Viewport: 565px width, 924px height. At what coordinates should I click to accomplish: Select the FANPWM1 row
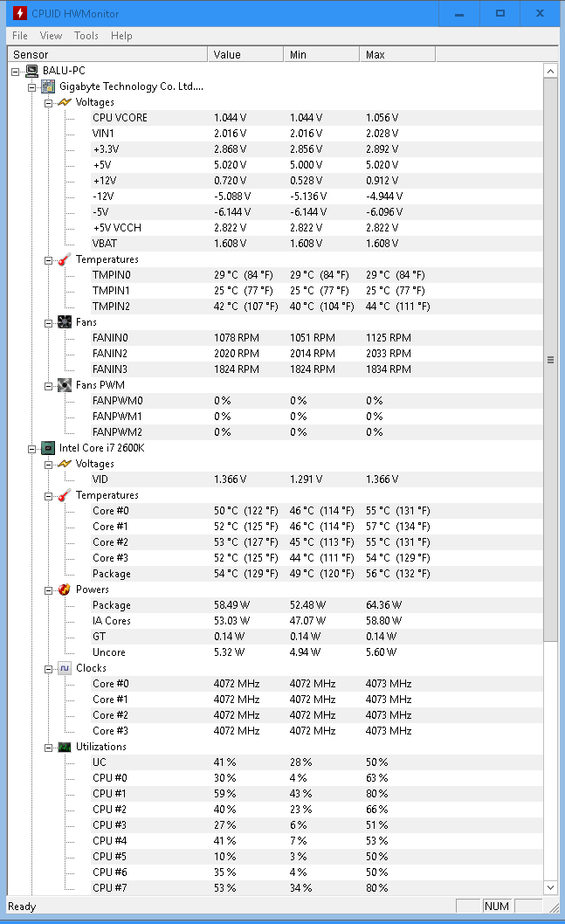(316, 417)
